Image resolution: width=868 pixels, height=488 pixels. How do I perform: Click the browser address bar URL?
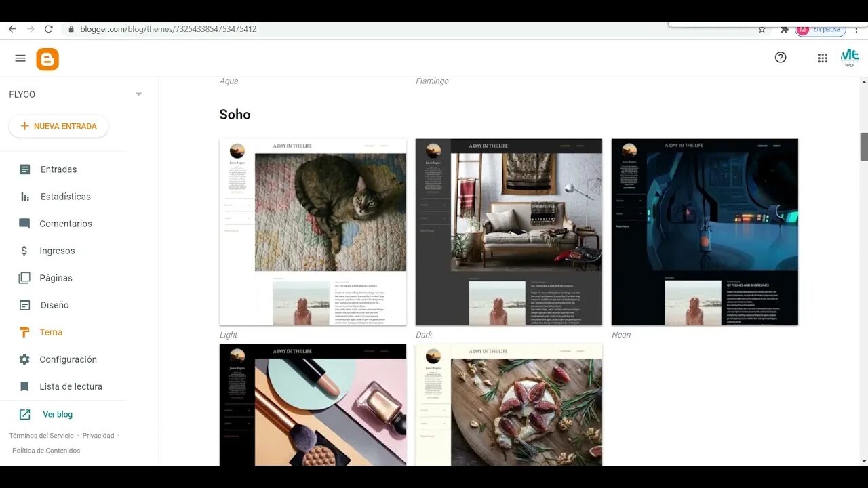(168, 29)
